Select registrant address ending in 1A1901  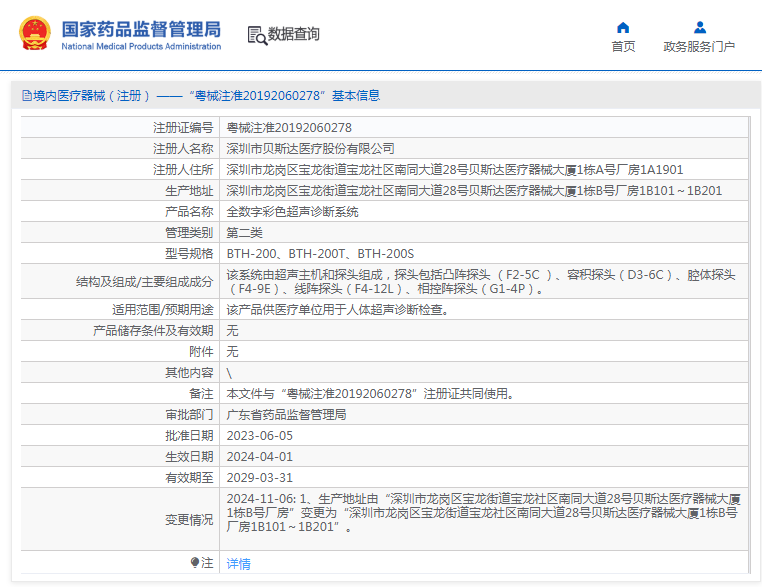[x=455, y=170]
